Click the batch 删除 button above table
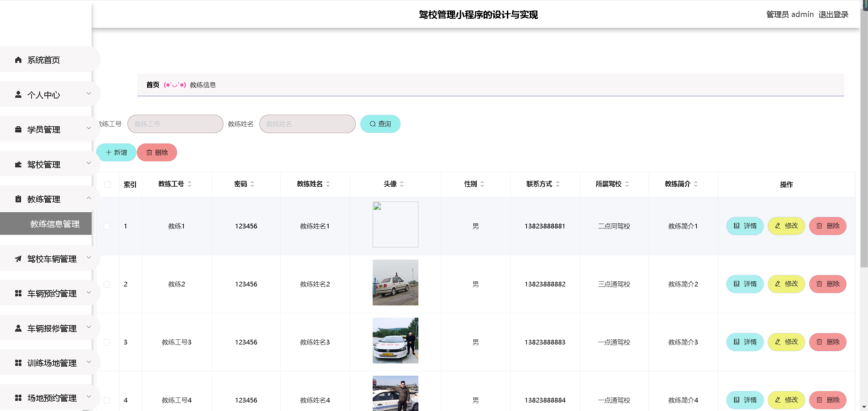This screenshot has width=868, height=411. pos(157,152)
